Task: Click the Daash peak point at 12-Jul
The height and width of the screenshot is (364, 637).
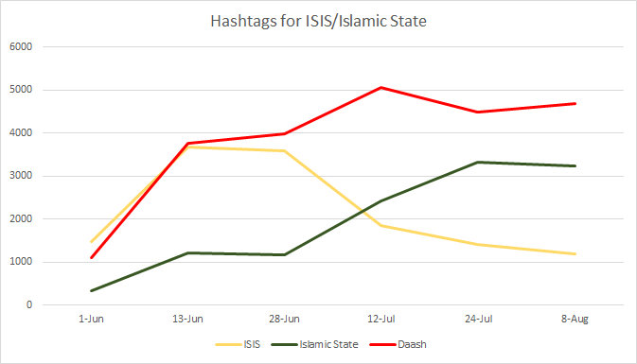Action: [381, 87]
